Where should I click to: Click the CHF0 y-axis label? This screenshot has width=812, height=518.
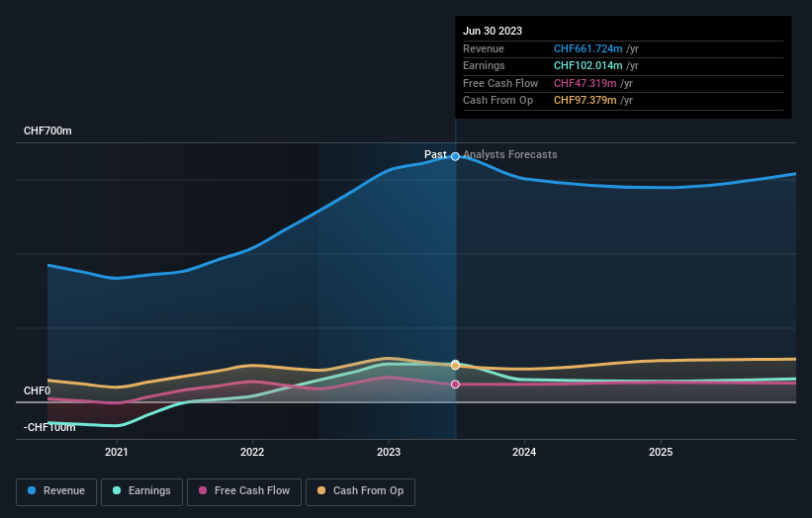pos(37,390)
